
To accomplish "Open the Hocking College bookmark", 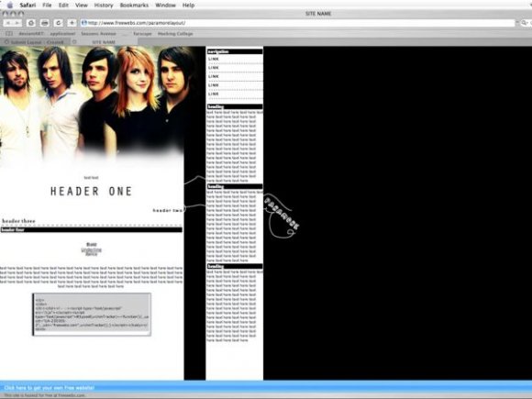I will pos(175,34).
